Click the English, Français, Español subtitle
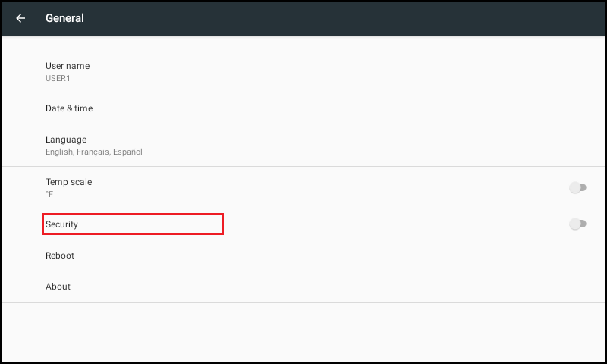 [x=94, y=152]
